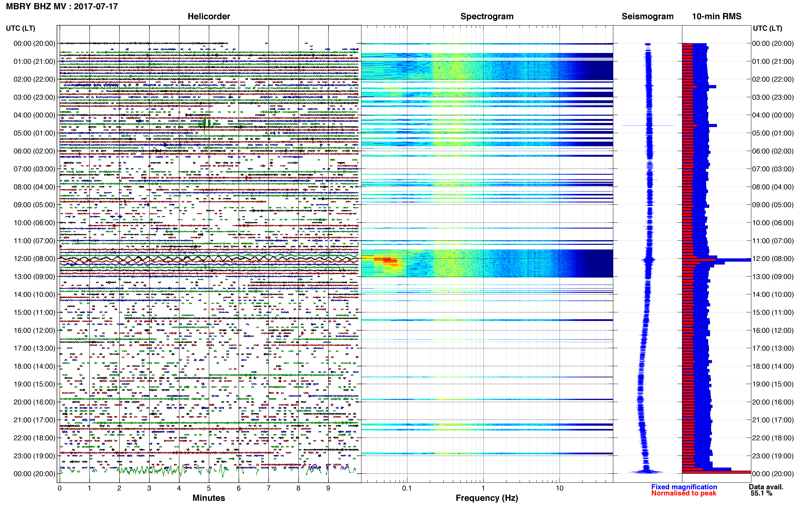Click the 'Helicorder' panel heading
This screenshot has height=508, width=812.
[x=209, y=16]
